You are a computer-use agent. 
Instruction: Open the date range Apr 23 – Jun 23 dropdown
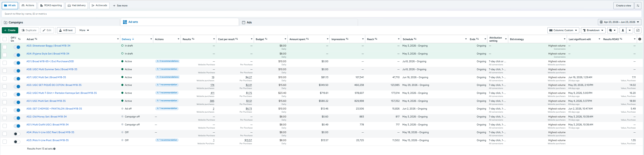point(620,22)
